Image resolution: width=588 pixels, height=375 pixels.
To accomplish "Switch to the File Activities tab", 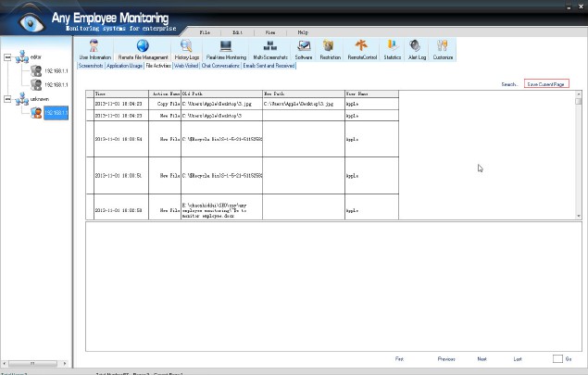I will click(x=158, y=66).
